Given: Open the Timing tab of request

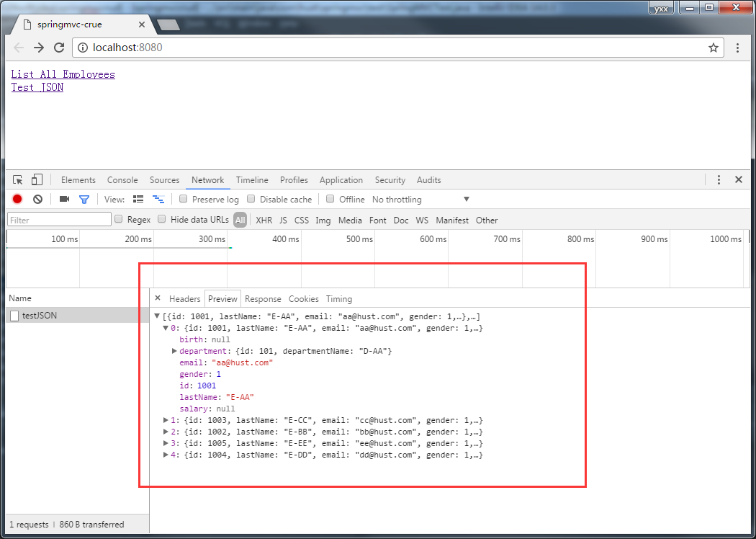Looking at the screenshot, I should [x=339, y=299].
